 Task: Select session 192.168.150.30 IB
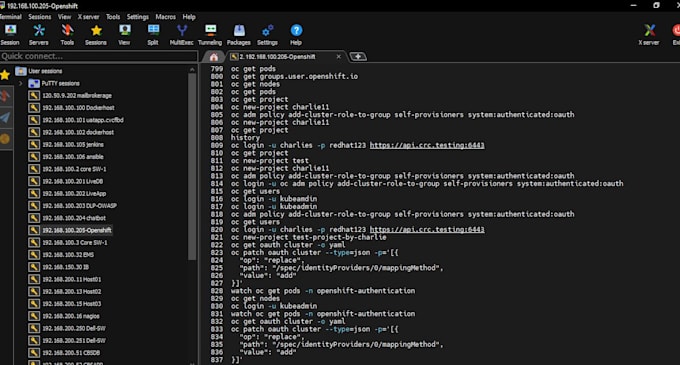point(65,267)
